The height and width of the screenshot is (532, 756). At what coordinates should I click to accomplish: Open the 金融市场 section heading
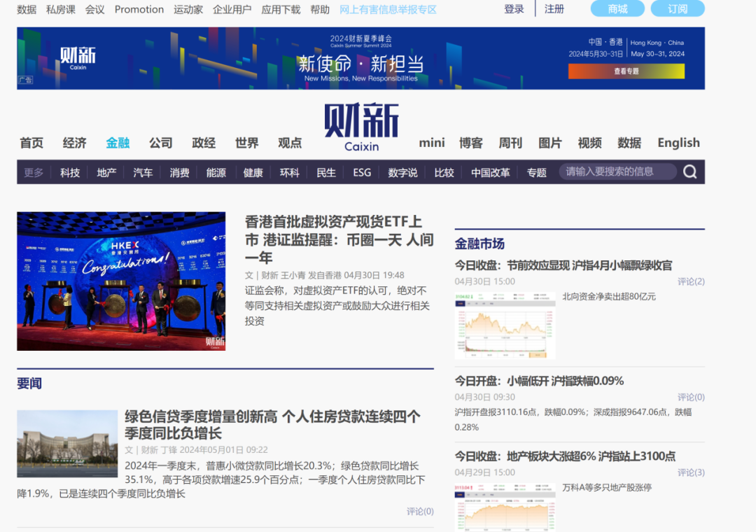point(479,244)
